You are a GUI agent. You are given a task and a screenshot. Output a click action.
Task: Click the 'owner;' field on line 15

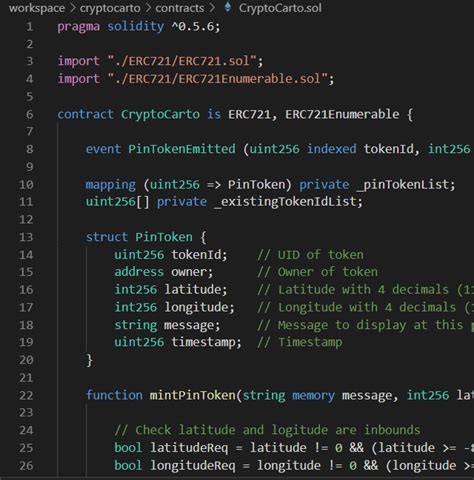click(x=192, y=272)
